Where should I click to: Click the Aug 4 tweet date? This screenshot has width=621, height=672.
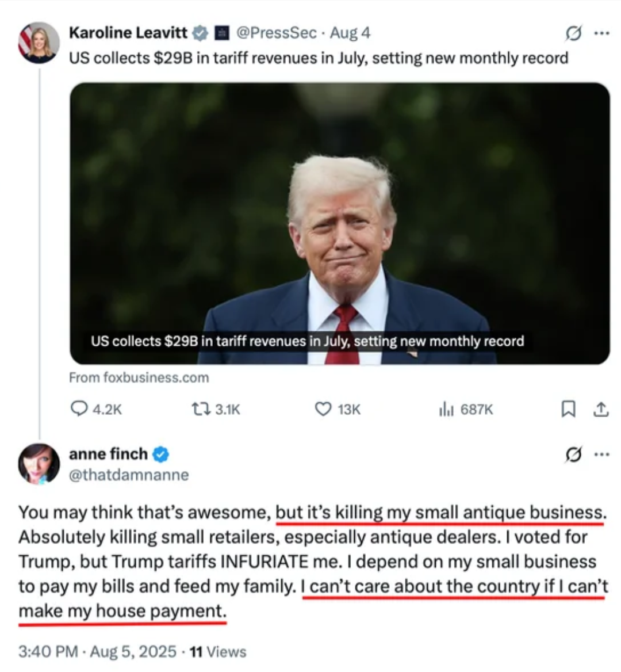pyautogui.click(x=350, y=33)
